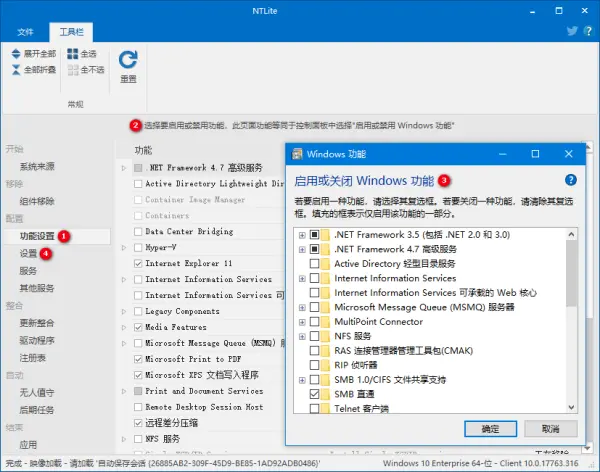Image resolution: width=600 pixels, height=472 pixels.
Task: Click the Select All (全选) icon
Action: tap(73, 54)
